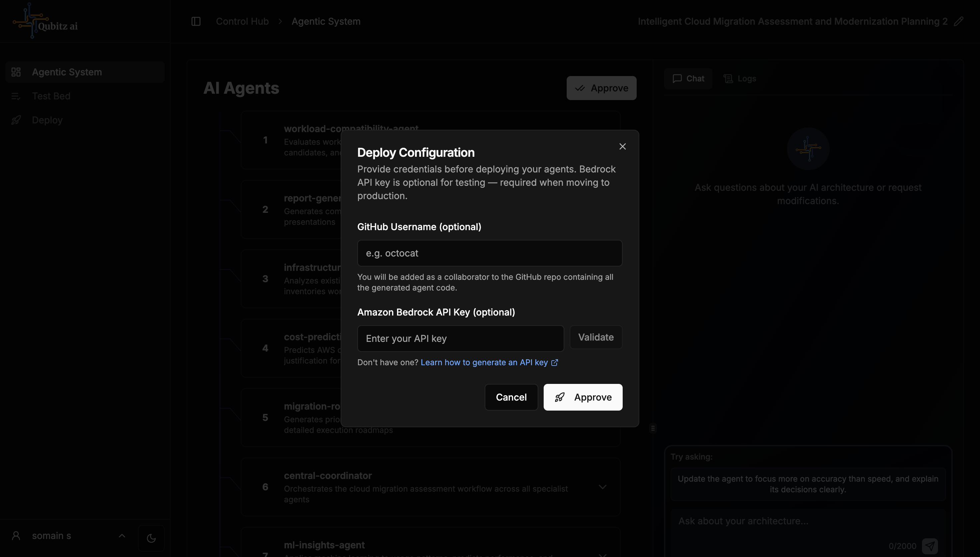Switch to the Logs tab
The height and width of the screenshot is (557, 980).
pos(740,78)
